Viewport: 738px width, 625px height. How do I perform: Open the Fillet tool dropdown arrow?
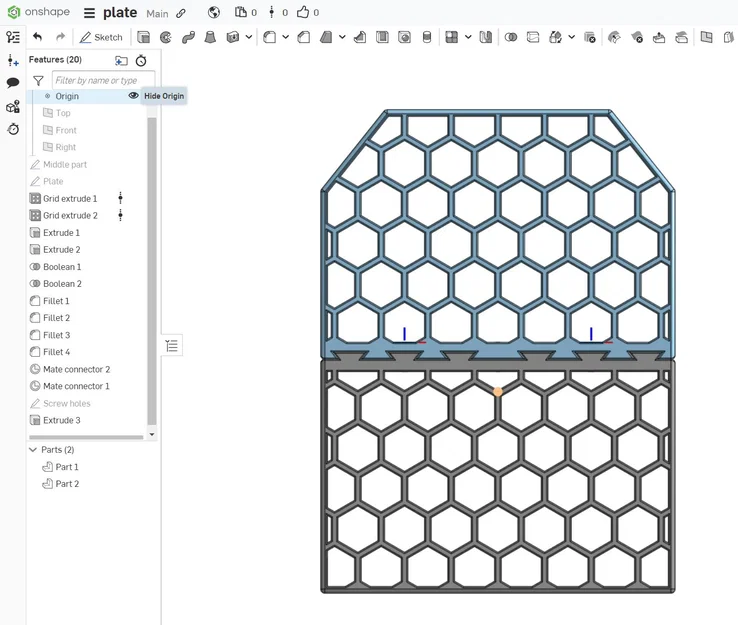click(x=286, y=37)
